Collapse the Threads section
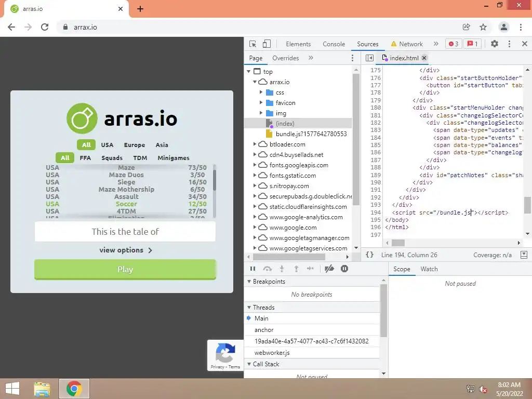Viewport: 532px width, 399px height. [249, 308]
